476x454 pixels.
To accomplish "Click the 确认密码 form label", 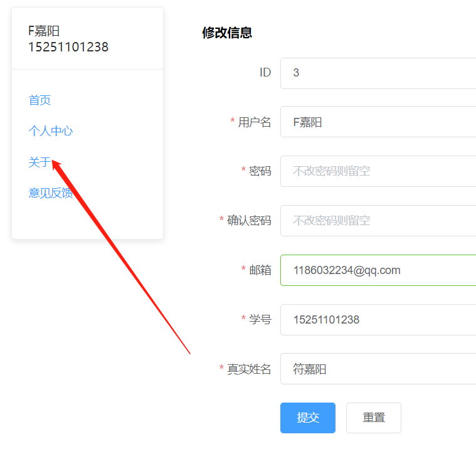I will (x=248, y=221).
